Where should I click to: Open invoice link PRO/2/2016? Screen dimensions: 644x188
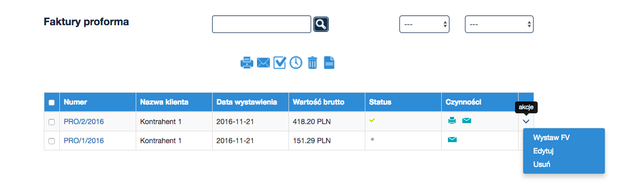tap(84, 122)
